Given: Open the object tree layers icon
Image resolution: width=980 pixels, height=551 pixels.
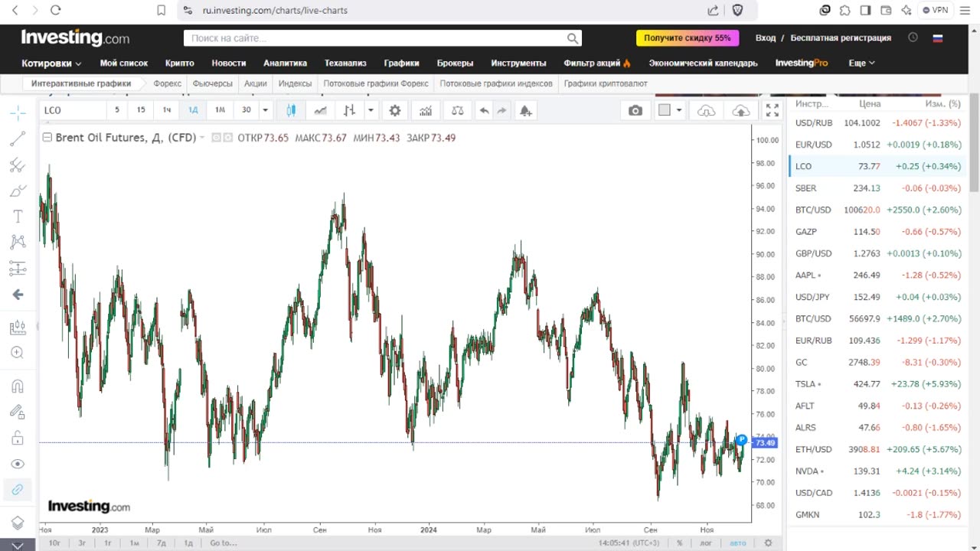Looking at the screenshot, I should click(x=18, y=523).
